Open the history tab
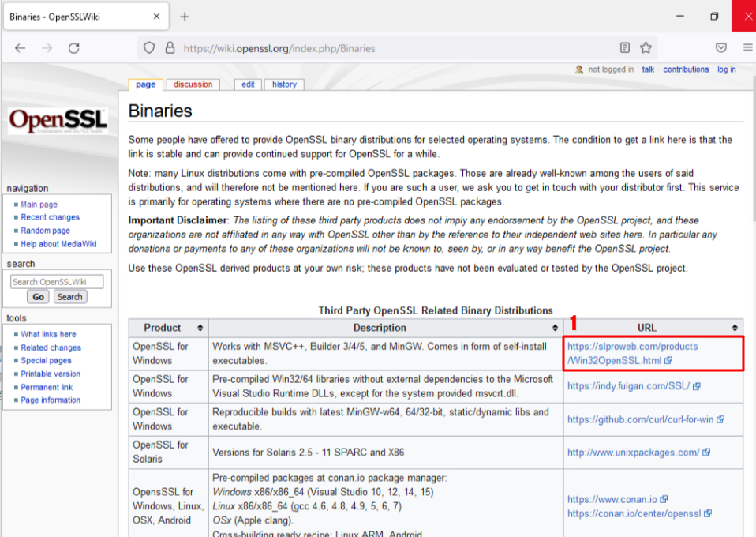756x537 pixels. click(x=284, y=84)
